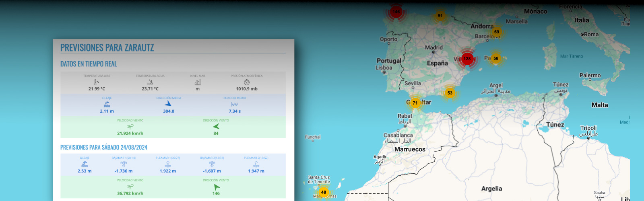The image size is (644, 201).
Task: Click the Nivel Mar sea level icon
Action: pyautogui.click(x=198, y=82)
